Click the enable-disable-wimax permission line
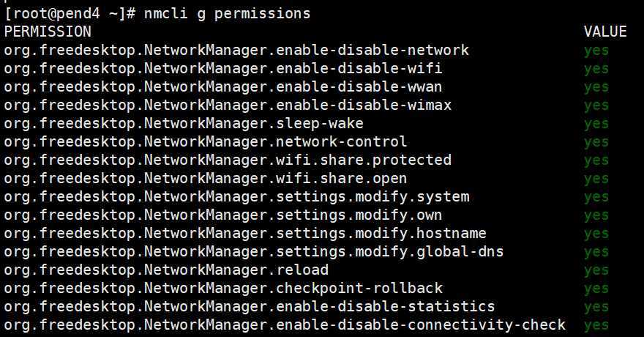644x337 pixels. [x=228, y=105]
